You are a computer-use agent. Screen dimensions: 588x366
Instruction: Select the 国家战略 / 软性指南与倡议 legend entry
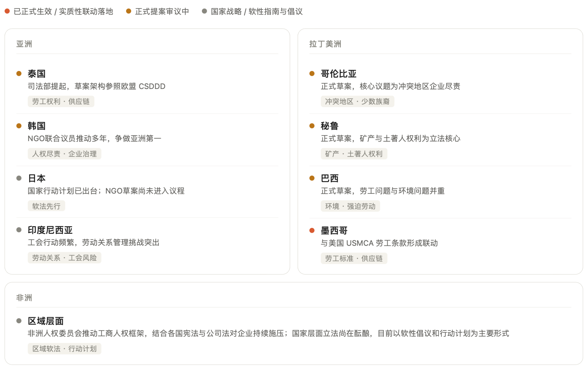(x=256, y=12)
